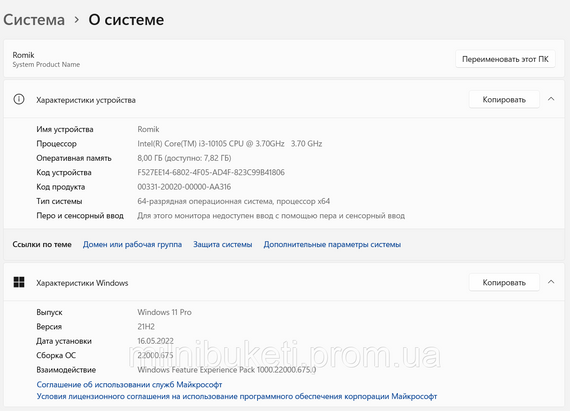The image size is (570, 411).
Task: Click System Product Name text
Action: (x=46, y=64)
